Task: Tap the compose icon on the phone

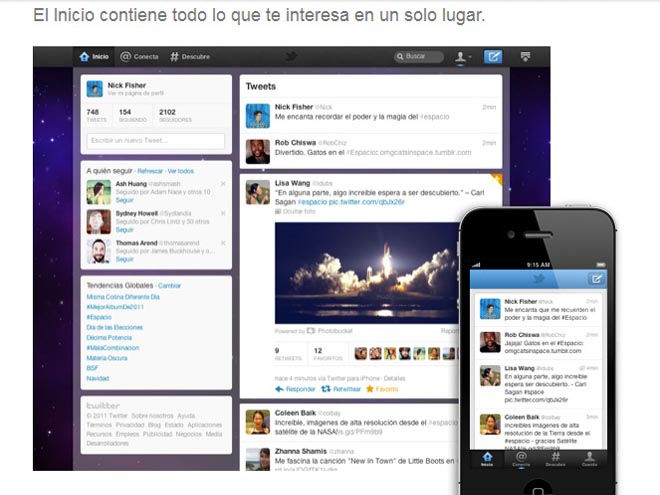Action: click(x=597, y=278)
